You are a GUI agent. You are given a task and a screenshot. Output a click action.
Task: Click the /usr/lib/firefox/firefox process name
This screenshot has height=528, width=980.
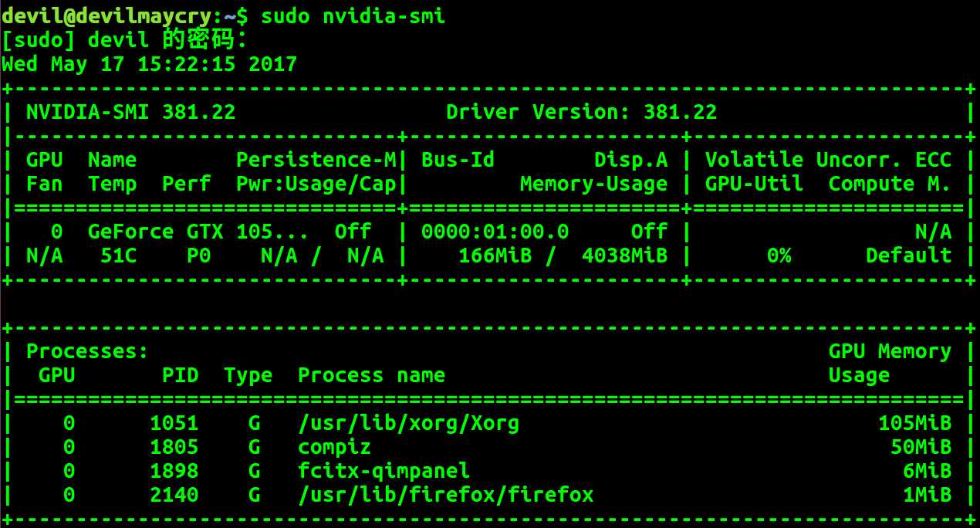[x=445, y=495]
